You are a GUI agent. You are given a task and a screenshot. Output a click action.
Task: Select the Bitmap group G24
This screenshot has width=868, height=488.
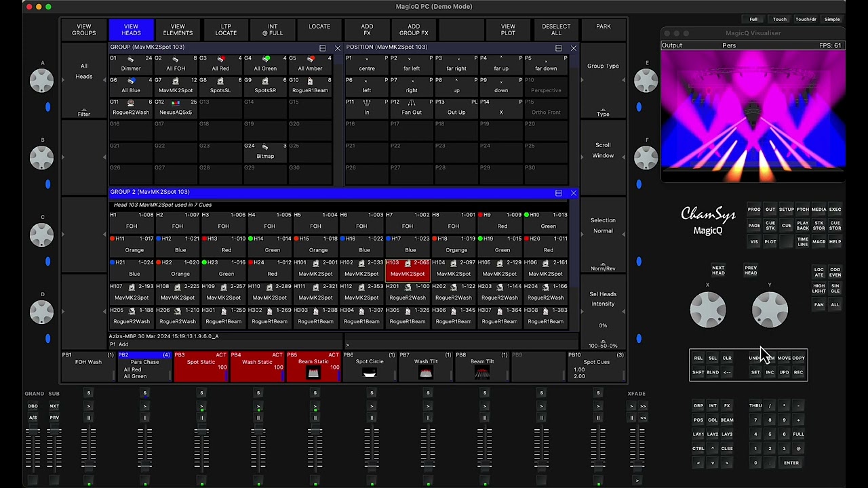[265, 151]
